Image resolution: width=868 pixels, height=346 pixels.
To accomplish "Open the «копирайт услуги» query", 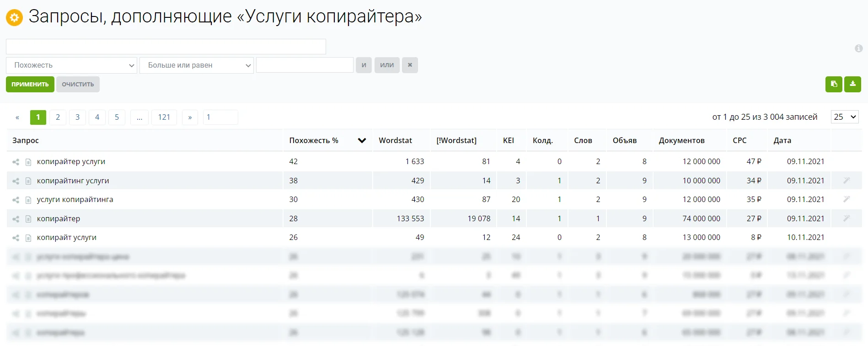I will (67, 237).
